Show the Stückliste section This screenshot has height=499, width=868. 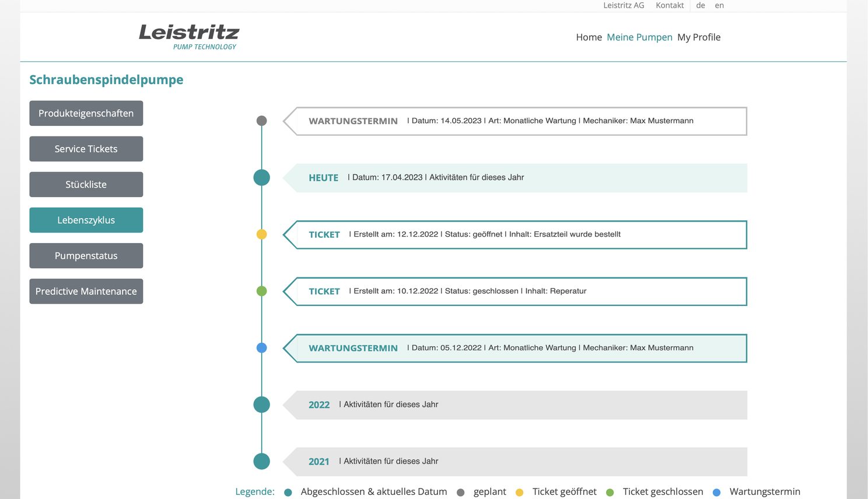point(86,184)
